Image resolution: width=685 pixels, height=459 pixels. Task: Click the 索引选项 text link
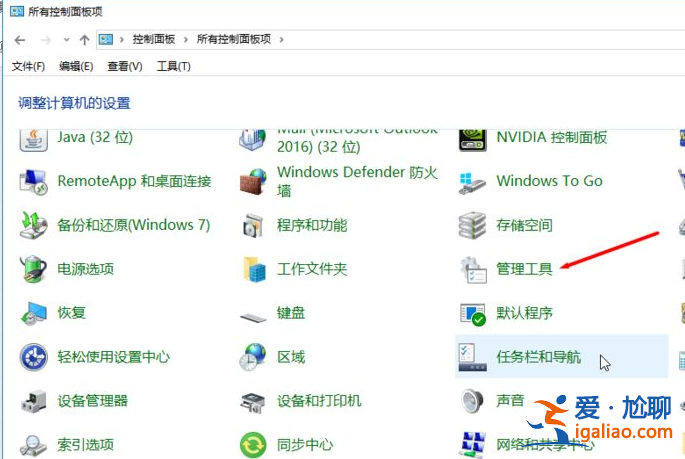pos(86,445)
